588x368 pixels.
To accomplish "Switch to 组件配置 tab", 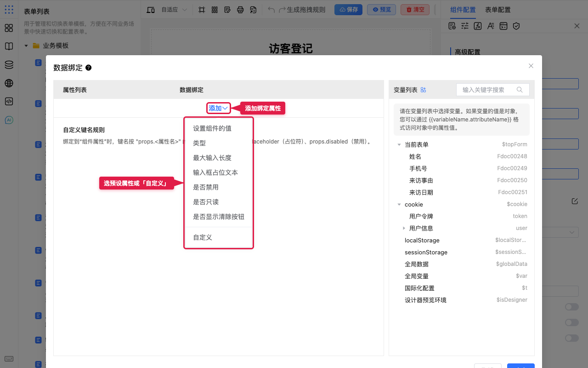I will coord(463,10).
